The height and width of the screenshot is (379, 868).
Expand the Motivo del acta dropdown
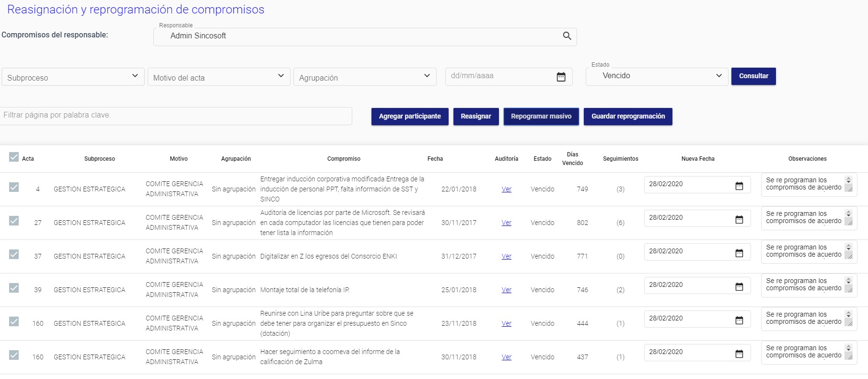(219, 77)
